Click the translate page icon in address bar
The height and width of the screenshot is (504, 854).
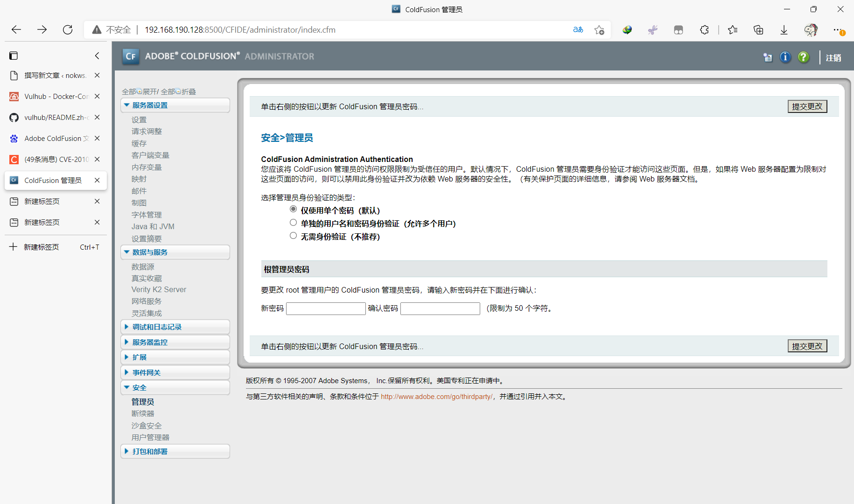[578, 30]
